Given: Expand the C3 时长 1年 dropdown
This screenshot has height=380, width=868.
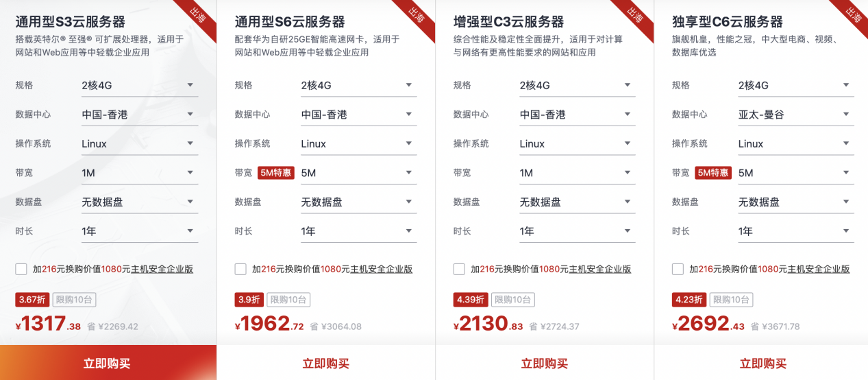Looking at the screenshot, I should pyautogui.click(x=577, y=231).
